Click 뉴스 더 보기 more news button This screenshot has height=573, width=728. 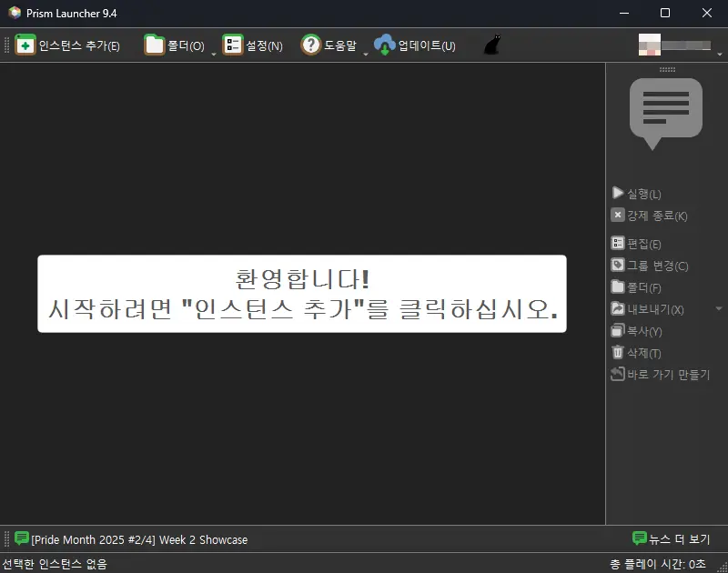tap(672, 538)
